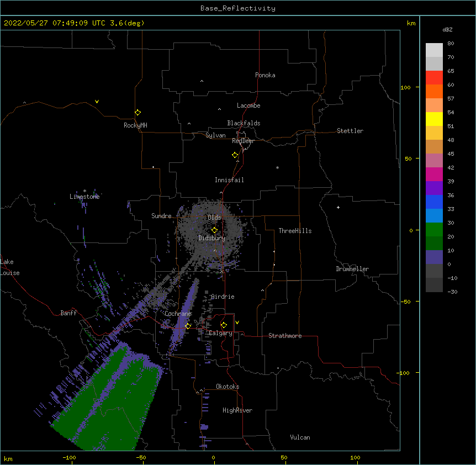Click the Lake Louise label
The height and width of the screenshot is (465, 476).
click(9, 267)
